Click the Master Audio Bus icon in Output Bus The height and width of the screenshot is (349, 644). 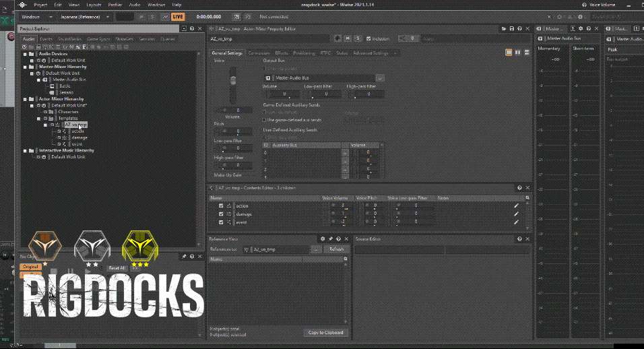click(x=268, y=78)
